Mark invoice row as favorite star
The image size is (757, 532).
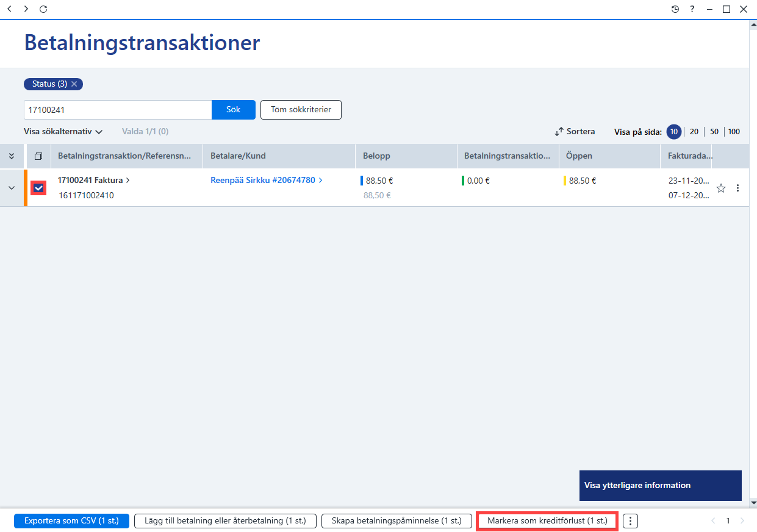pyautogui.click(x=721, y=188)
